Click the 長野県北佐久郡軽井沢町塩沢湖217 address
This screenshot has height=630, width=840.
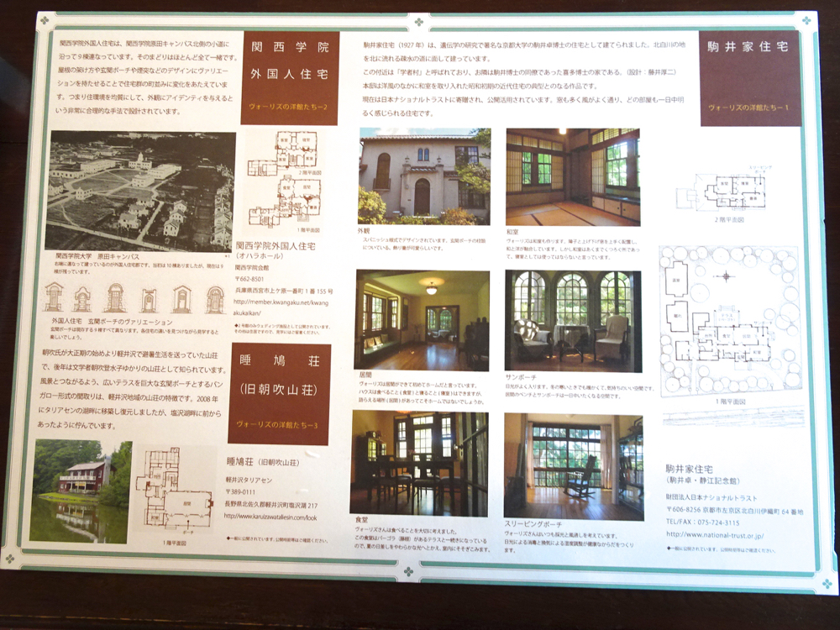(271, 505)
